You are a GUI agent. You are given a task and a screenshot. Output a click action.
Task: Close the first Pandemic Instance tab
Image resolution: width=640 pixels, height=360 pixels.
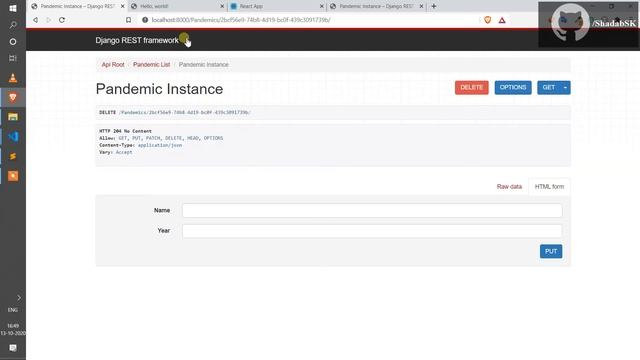coord(122,6)
